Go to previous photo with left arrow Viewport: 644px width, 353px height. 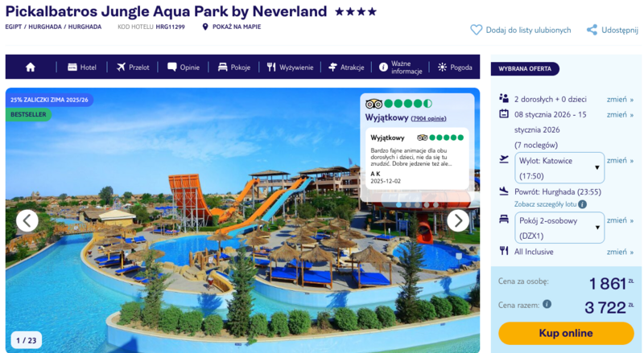point(27,221)
